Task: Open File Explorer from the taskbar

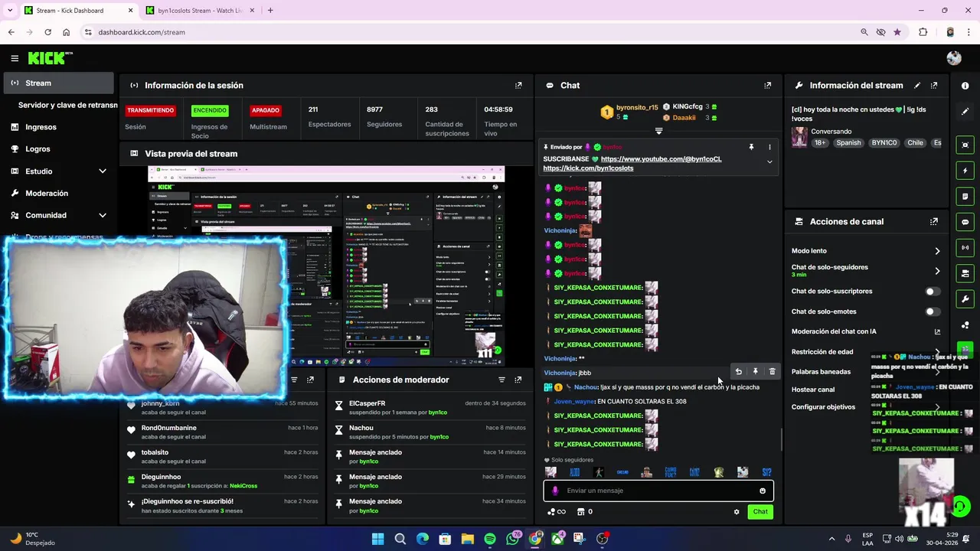Action: tap(468, 539)
